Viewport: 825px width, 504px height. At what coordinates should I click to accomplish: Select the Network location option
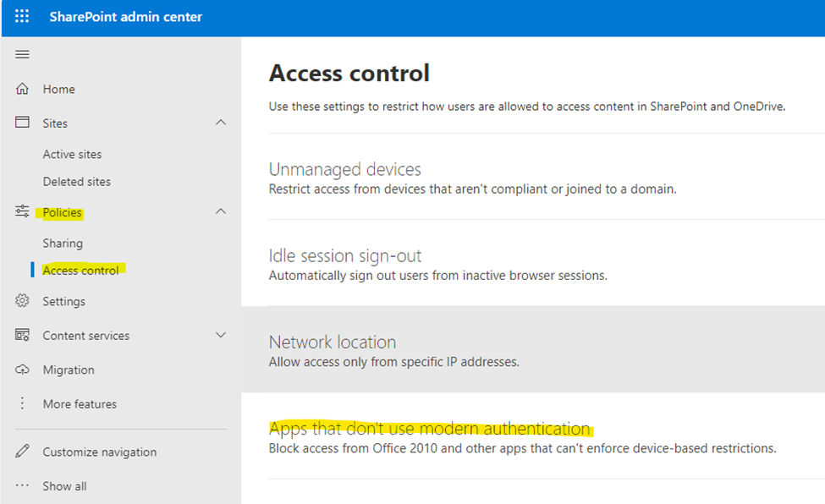pos(332,342)
